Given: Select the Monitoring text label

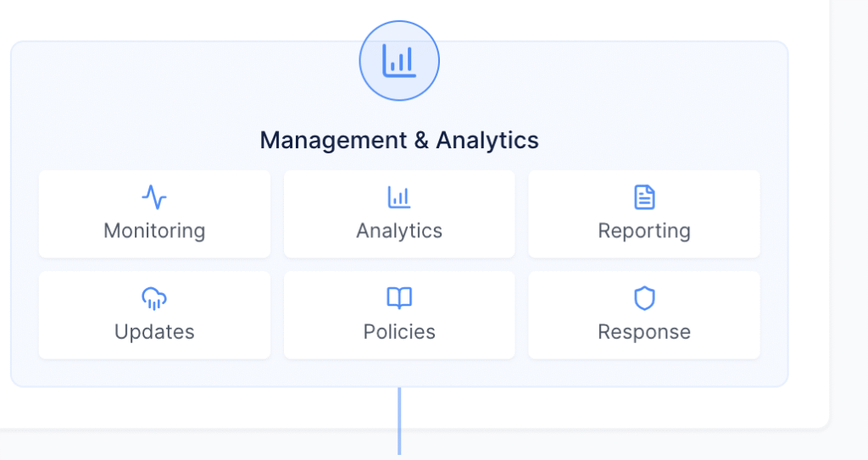Looking at the screenshot, I should tap(154, 230).
